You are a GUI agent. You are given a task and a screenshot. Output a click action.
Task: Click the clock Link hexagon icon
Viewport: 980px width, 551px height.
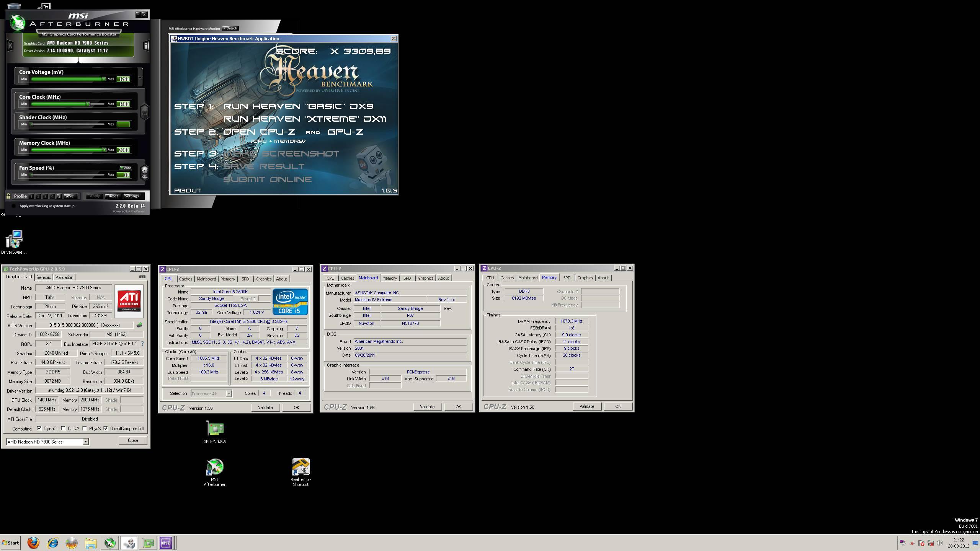(145, 111)
